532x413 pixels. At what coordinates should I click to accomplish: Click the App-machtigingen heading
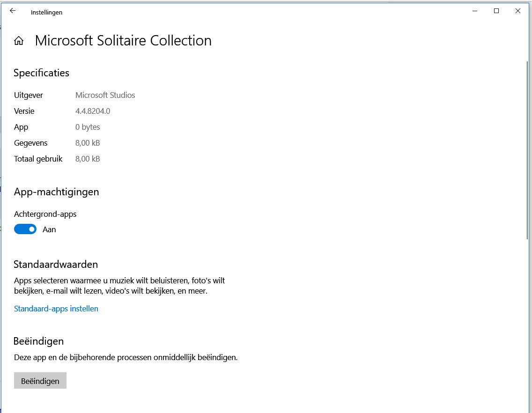point(56,192)
